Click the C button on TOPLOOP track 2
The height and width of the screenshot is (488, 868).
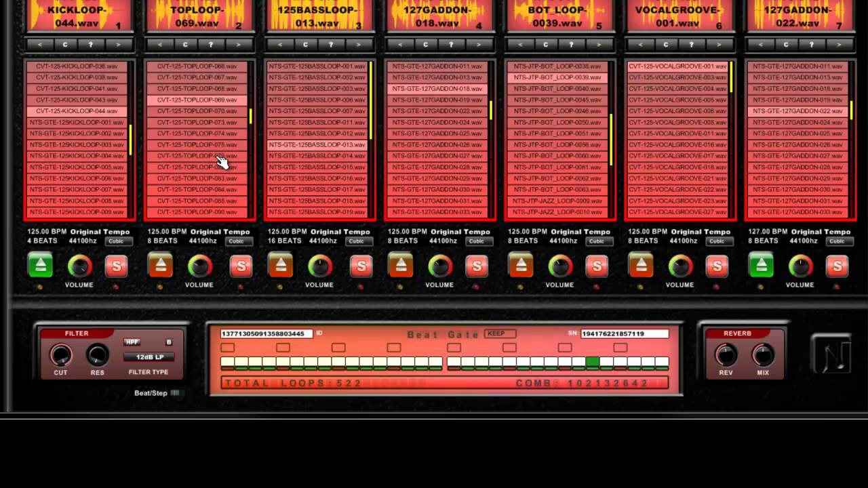pyautogui.click(x=185, y=45)
